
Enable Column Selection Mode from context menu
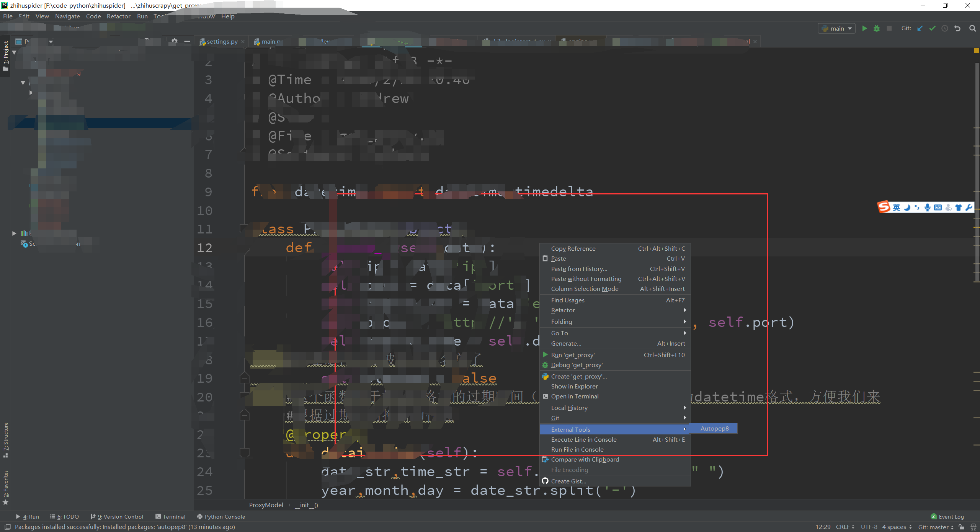point(585,289)
